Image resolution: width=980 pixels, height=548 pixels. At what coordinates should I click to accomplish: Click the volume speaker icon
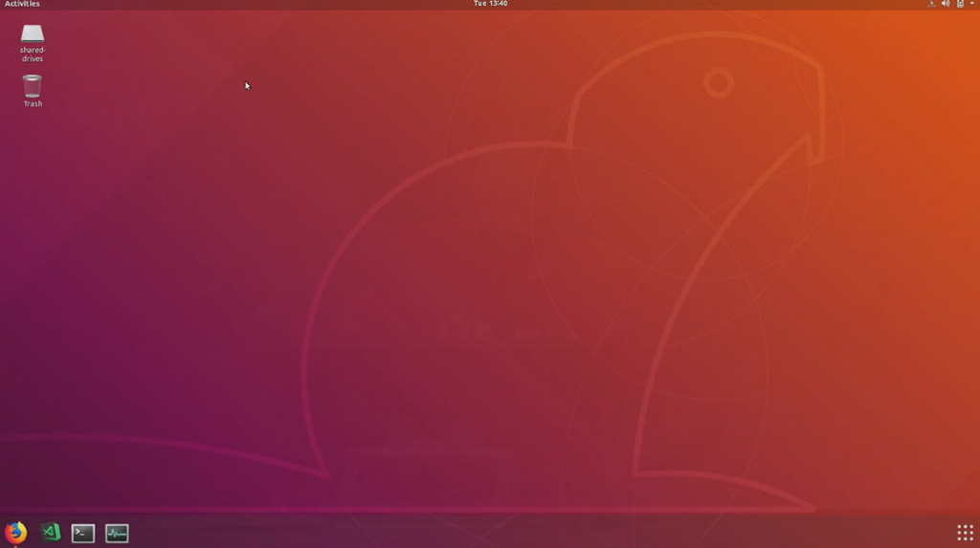tap(946, 4)
